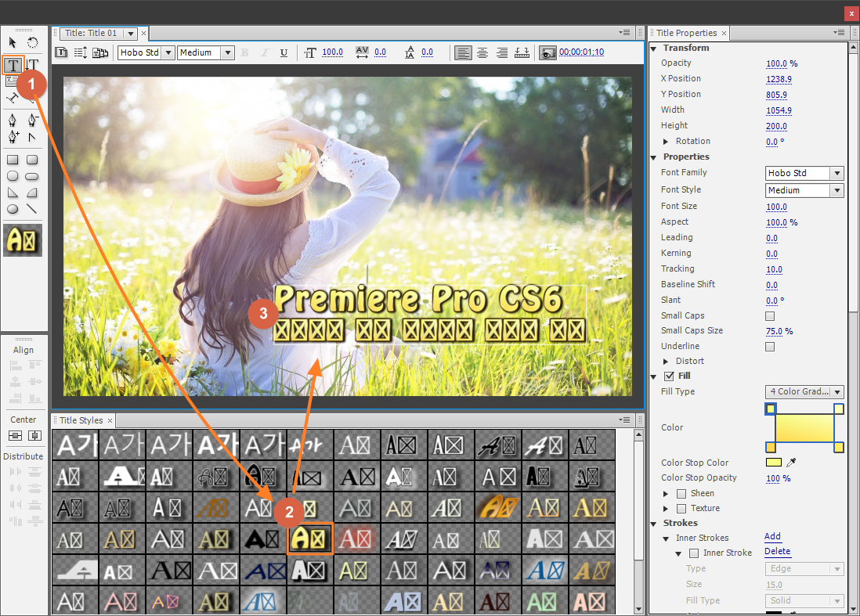Close the Title Styles panel tab
The image size is (860, 616).
[x=110, y=421]
